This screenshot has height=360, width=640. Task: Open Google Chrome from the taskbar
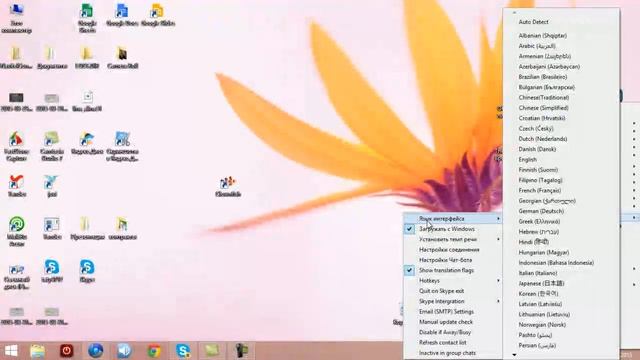click(154, 351)
